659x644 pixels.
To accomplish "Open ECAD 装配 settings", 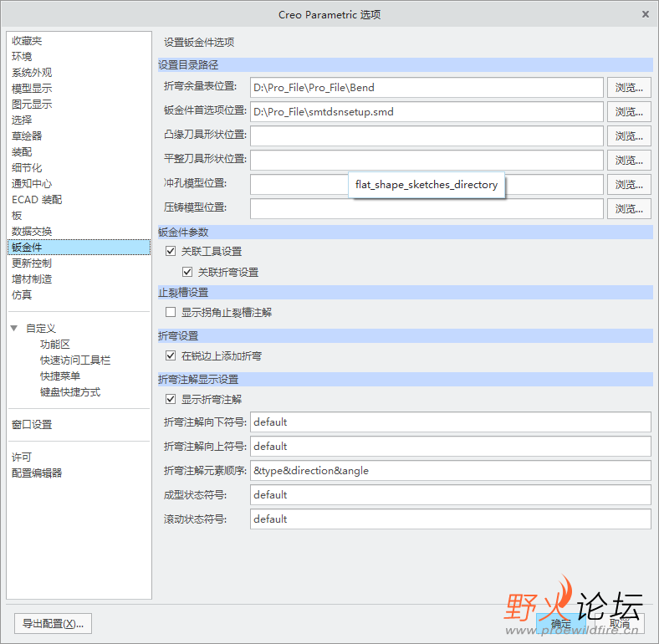I will click(x=37, y=200).
